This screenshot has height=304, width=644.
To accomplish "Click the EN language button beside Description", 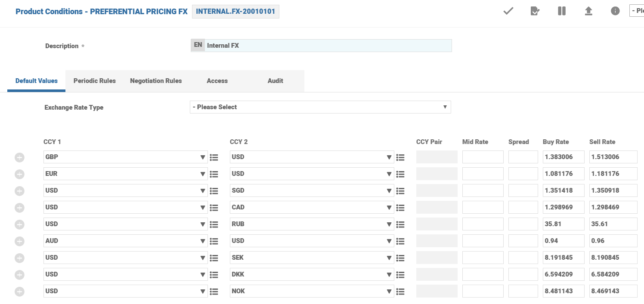I will [x=198, y=45].
